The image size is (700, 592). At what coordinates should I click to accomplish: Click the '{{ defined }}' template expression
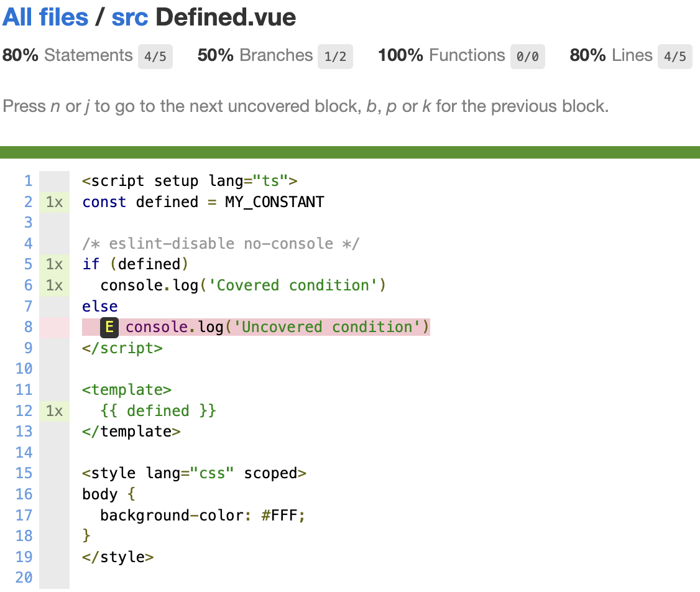coord(158,411)
